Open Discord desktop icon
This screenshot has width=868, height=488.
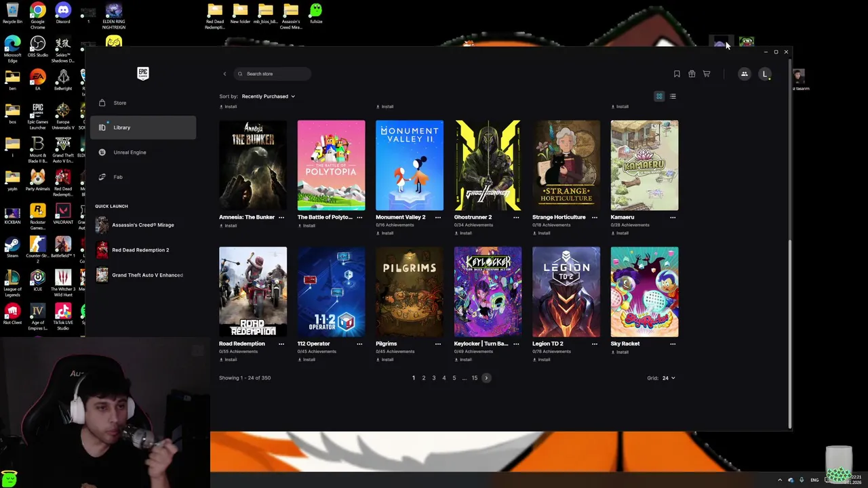[x=63, y=14]
